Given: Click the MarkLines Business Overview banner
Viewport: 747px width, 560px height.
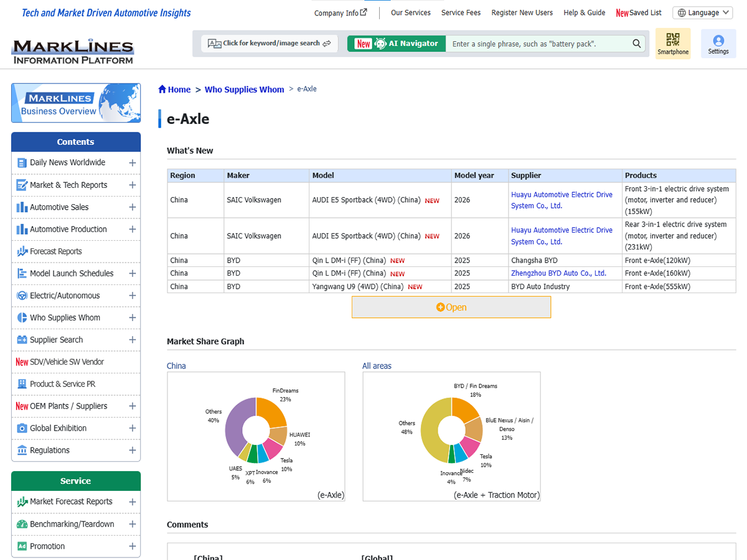Looking at the screenshot, I should click(76, 103).
